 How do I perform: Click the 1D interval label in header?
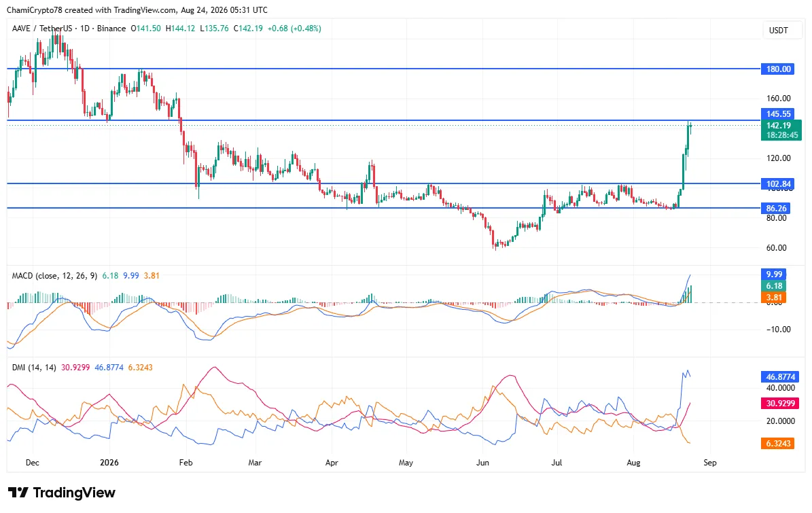pos(85,29)
